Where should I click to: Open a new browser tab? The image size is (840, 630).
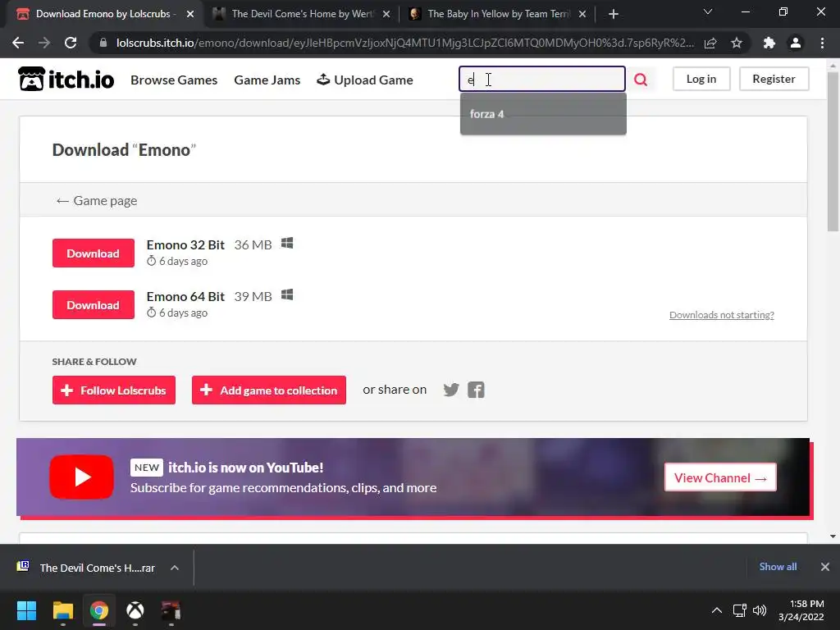(614, 14)
